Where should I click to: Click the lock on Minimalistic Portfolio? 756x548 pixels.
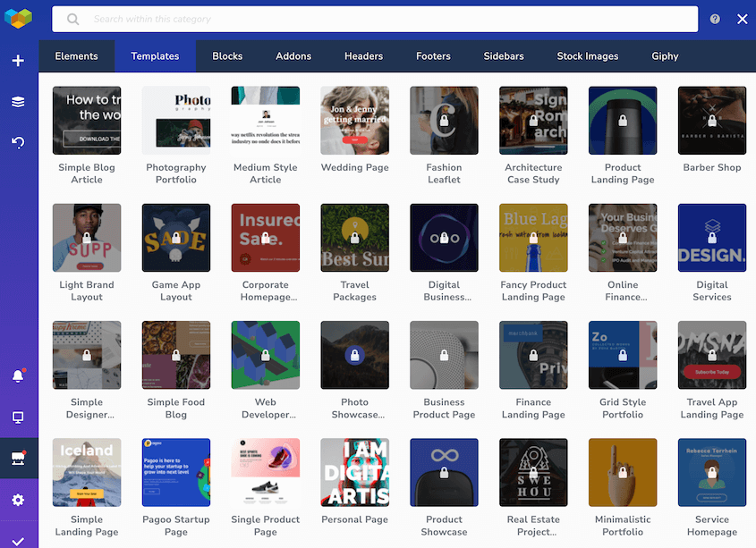(623, 472)
